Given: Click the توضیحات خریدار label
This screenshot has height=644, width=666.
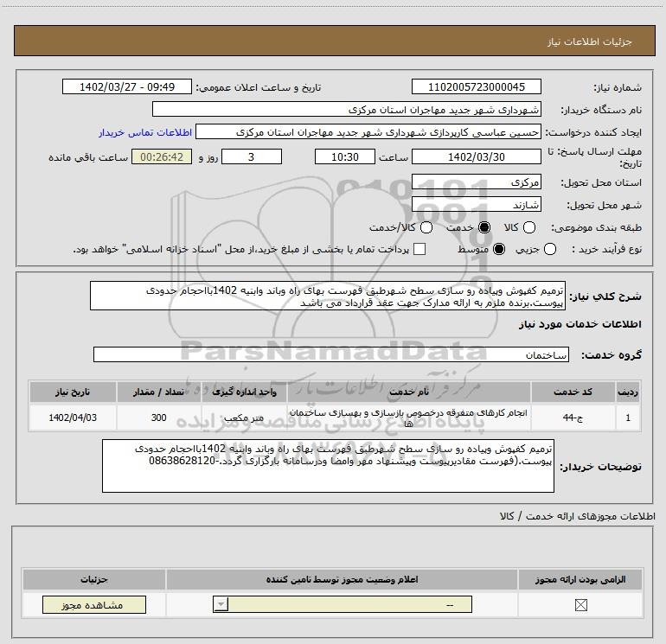Looking at the screenshot, I should coord(600,467).
